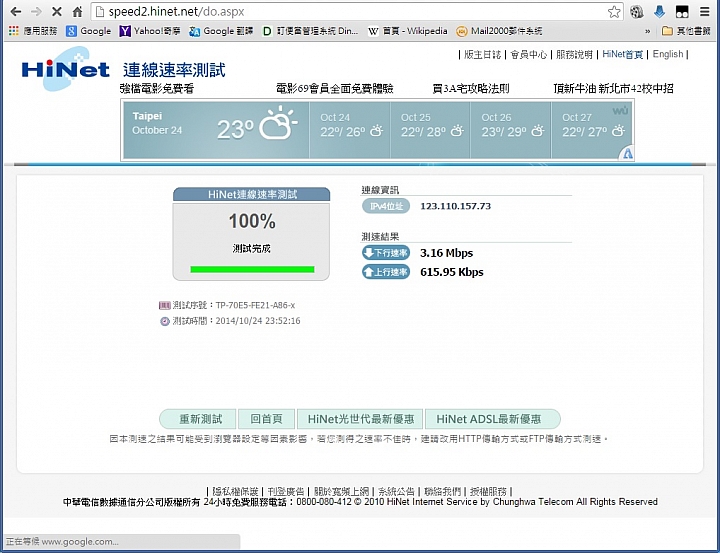Open the browser hamburger menu
Viewport: 720px width, 553px height.
point(704,11)
